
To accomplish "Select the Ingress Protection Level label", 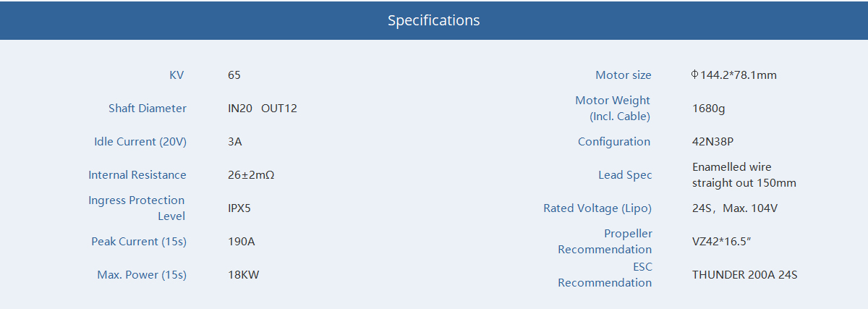I will coord(137,208).
